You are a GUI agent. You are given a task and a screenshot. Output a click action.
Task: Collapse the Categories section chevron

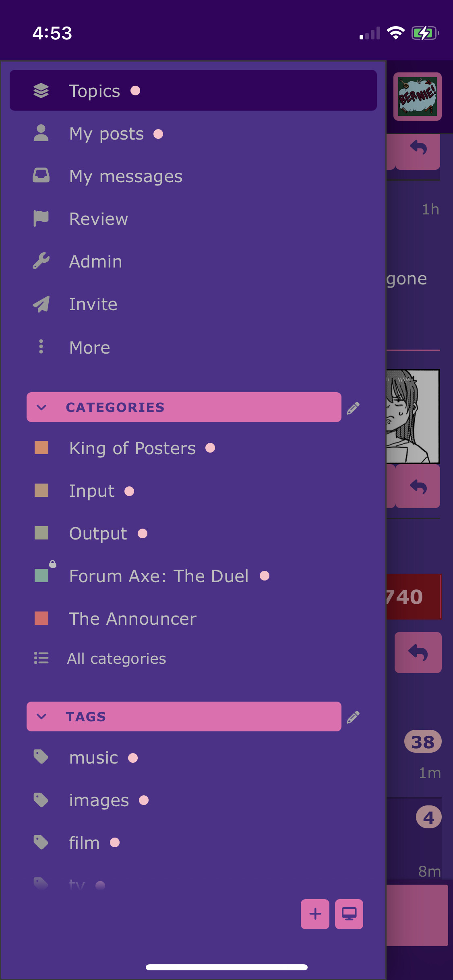coord(41,407)
